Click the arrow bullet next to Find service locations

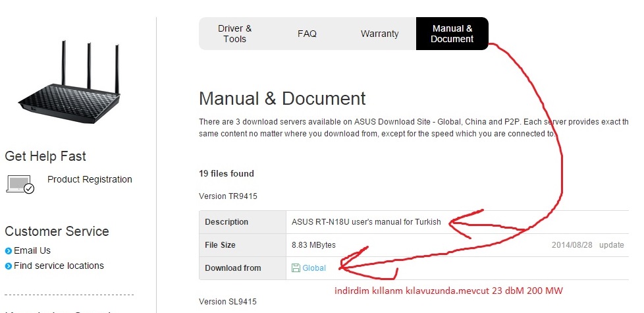tap(8, 266)
